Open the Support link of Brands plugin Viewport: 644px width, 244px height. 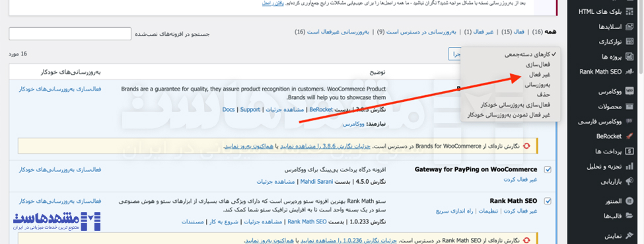[x=250, y=110]
